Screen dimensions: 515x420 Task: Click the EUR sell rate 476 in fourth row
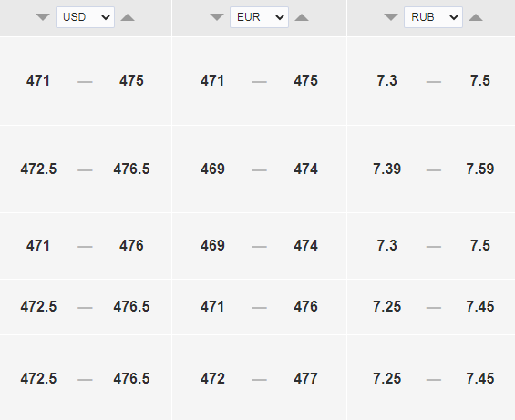305,307
